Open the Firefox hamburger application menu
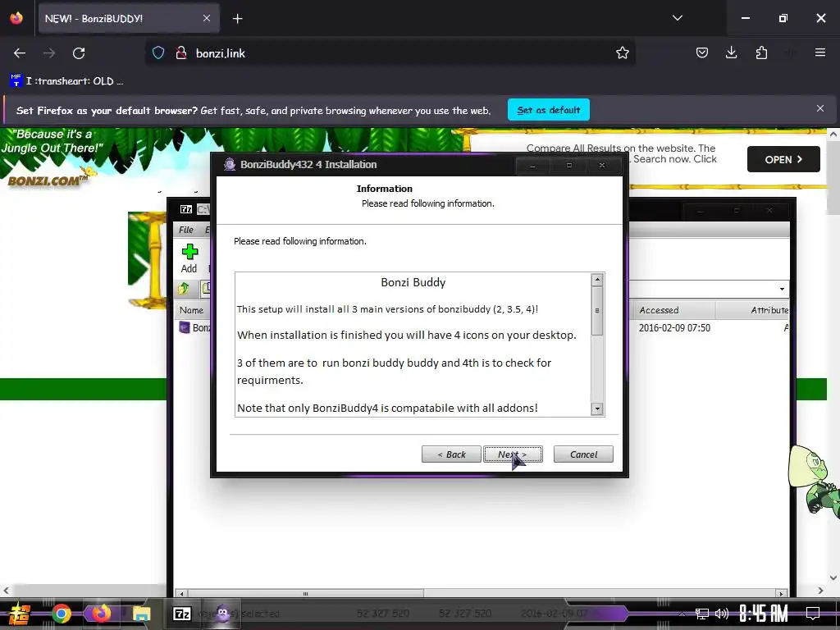 point(820,52)
